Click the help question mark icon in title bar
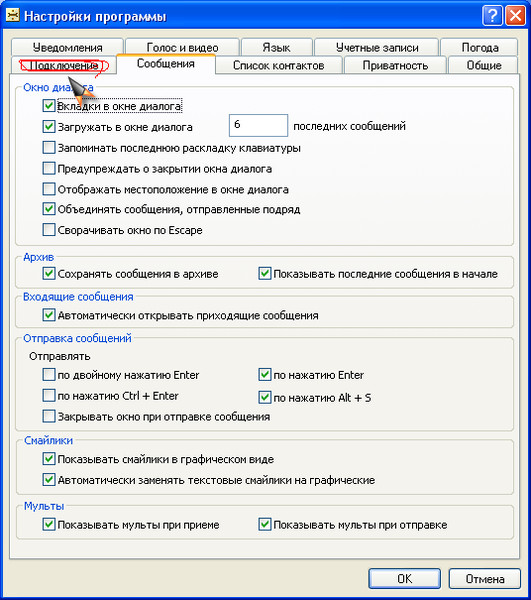Viewport: 531px width, 600px height. click(x=492, y=16)
